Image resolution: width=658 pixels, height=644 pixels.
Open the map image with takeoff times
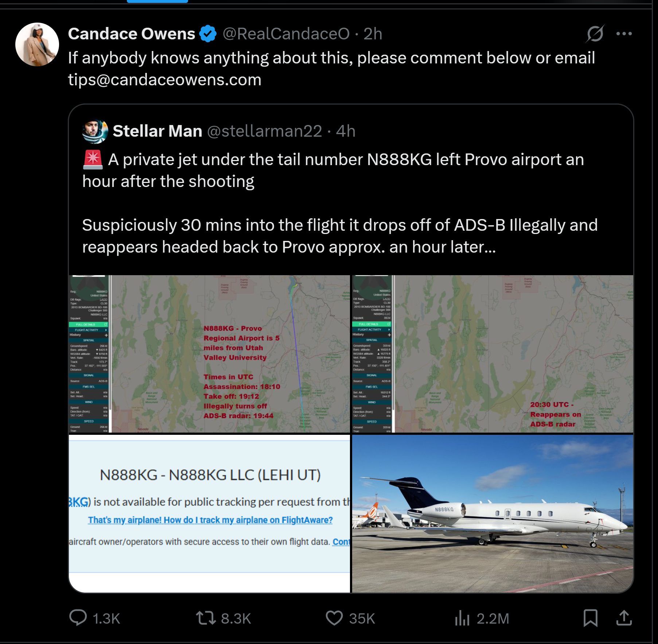pos(209,354)
